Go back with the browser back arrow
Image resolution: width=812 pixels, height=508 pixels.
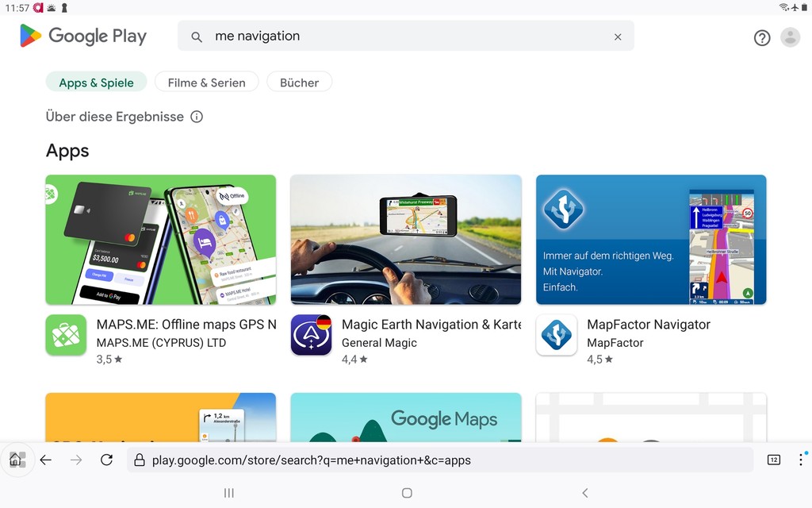pyautogui.click(x=45, y=460)
